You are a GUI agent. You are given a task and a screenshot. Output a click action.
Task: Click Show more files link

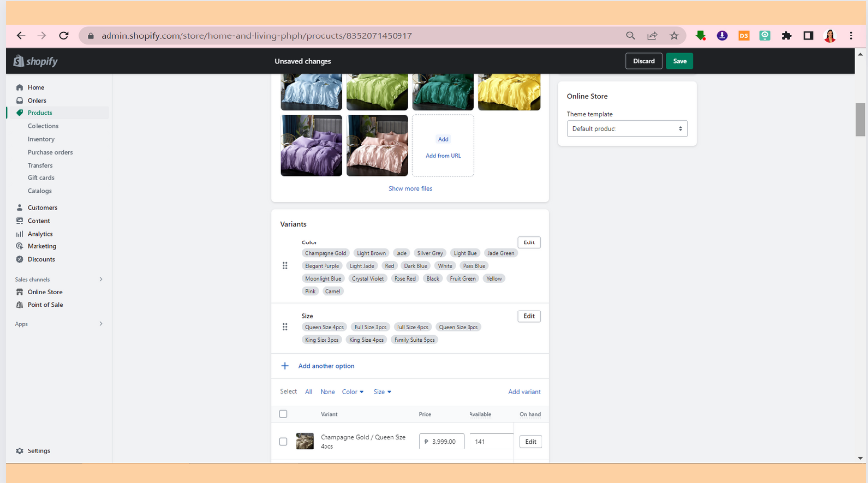click(410, 188)
